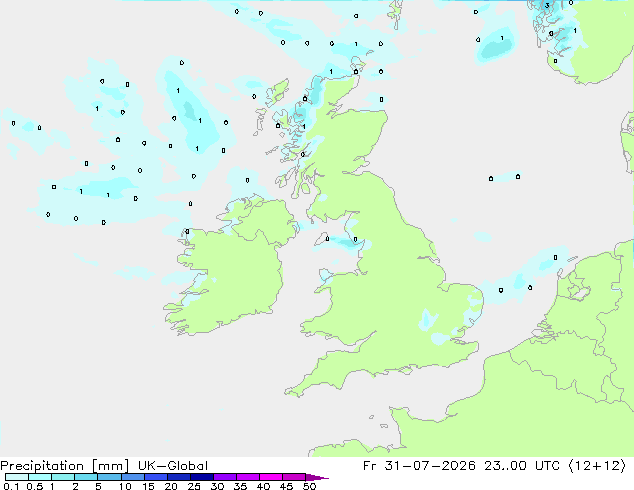Click the '50' legend scale value
This screenshot has width=634, height=490.
pos(309,486)
